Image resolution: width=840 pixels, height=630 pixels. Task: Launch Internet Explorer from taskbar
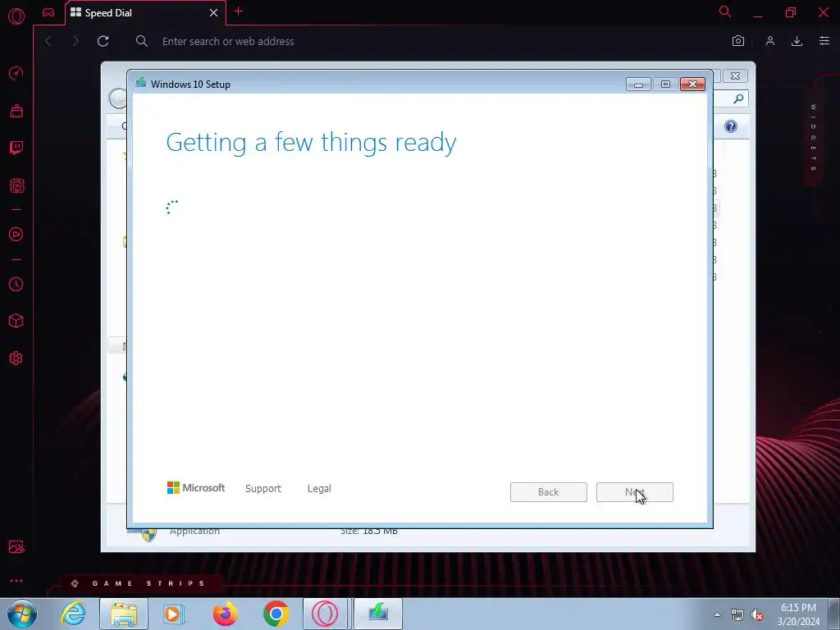click(x=73, y=614)
